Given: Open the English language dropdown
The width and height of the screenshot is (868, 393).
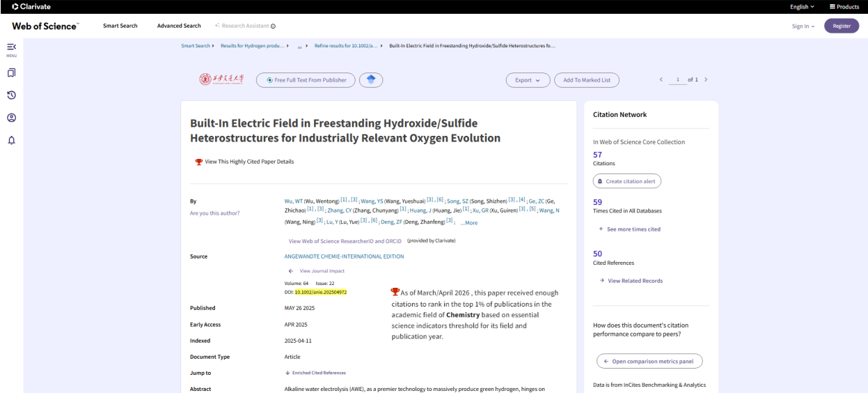Looking at the screenshot, I should point(803,6).
